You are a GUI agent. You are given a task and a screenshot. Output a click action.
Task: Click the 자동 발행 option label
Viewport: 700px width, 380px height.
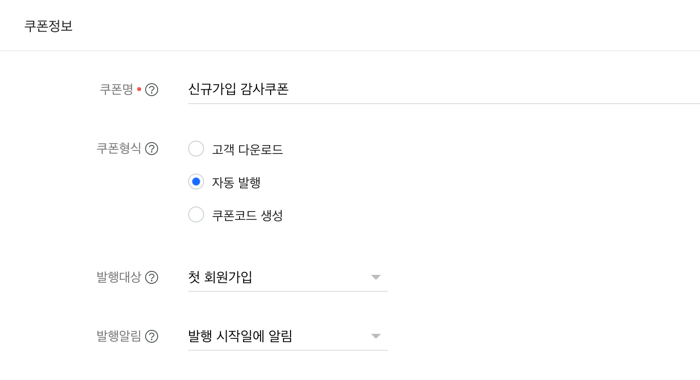click(236, 182)
